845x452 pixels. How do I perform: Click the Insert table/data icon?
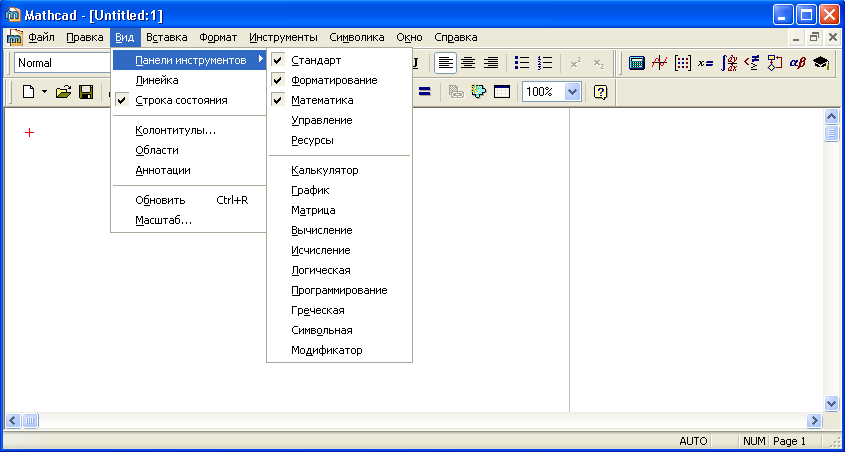(502, 92)
